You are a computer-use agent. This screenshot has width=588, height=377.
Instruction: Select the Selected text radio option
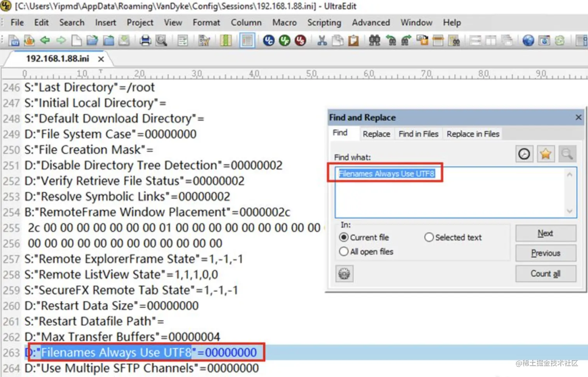[x=453, y=237]
